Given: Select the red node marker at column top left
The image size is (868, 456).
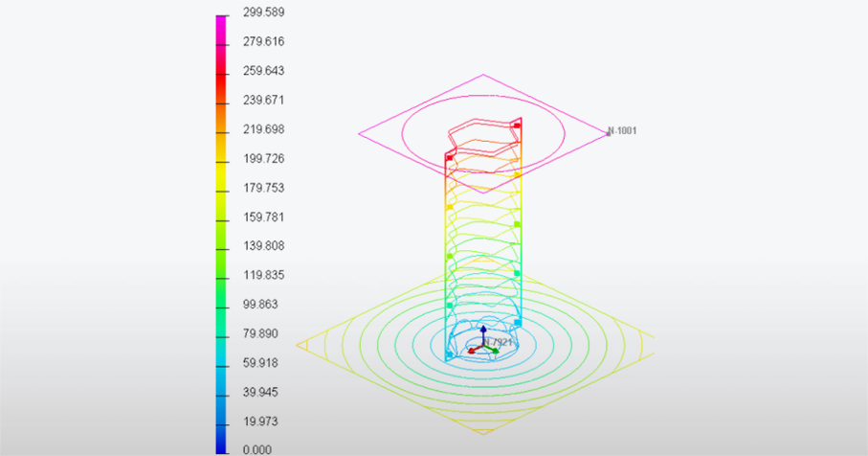Looking at the screenshot, I should click(449, 157).
